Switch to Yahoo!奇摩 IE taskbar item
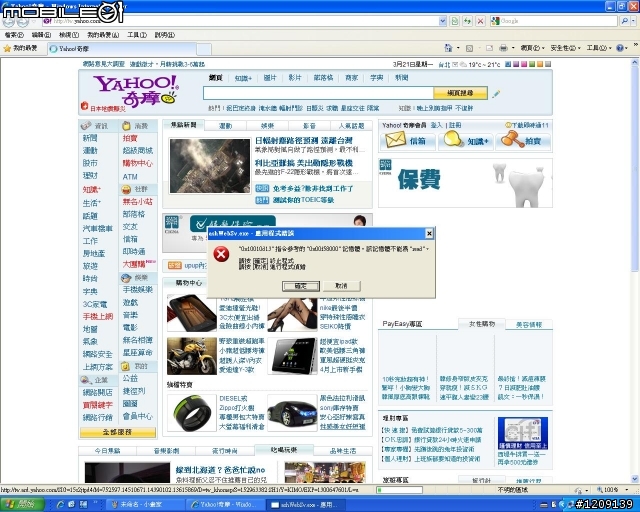The height and width of the screenshot is (512, 640). click(225, 505)
